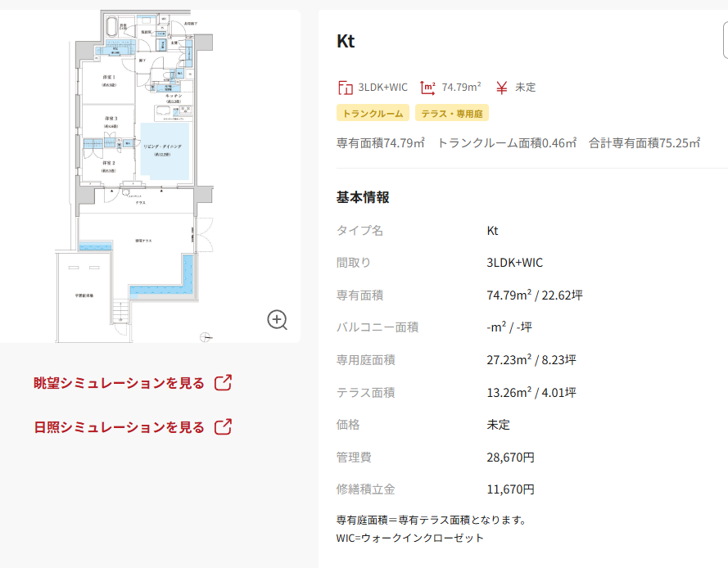
Task: Select the トランクルーム tag
Action: 373,113
